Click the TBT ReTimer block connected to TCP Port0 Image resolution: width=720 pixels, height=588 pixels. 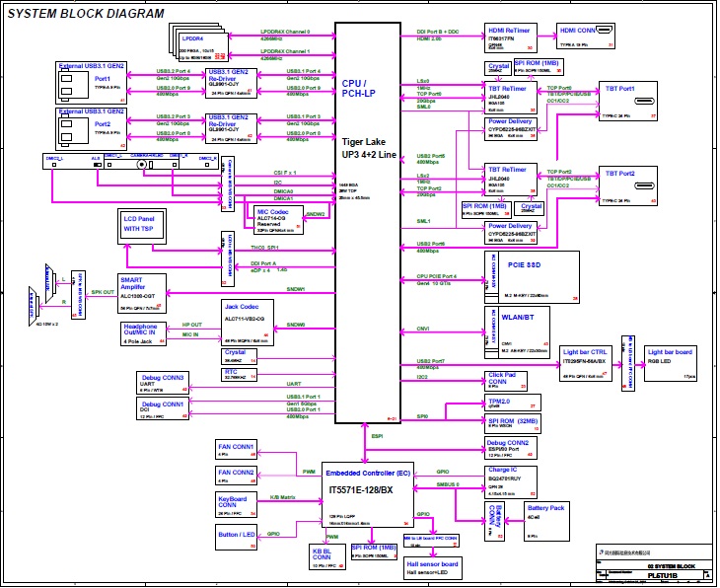pyautogui.click(x=511, y=99)
